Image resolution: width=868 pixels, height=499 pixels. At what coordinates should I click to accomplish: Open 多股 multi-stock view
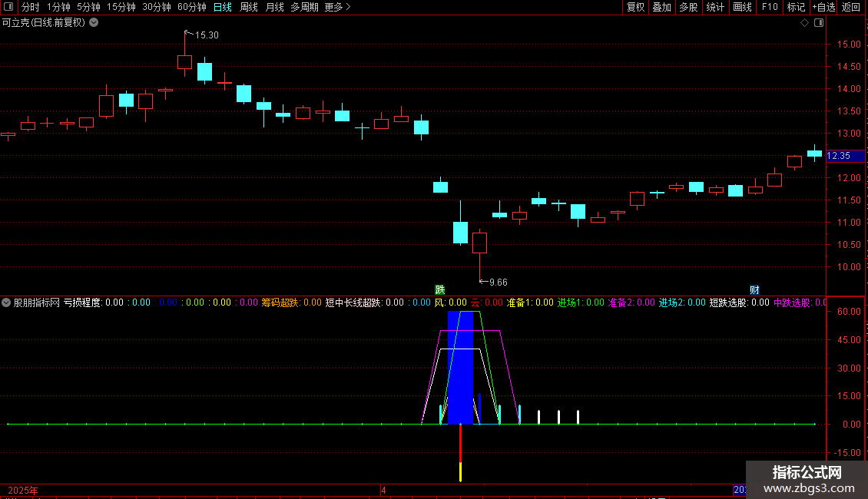click(688, 7)
